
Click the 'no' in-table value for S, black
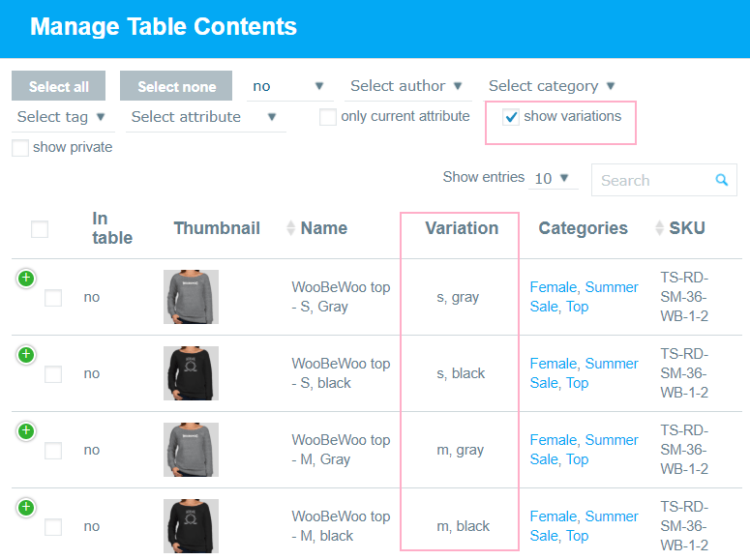[92, 373]
